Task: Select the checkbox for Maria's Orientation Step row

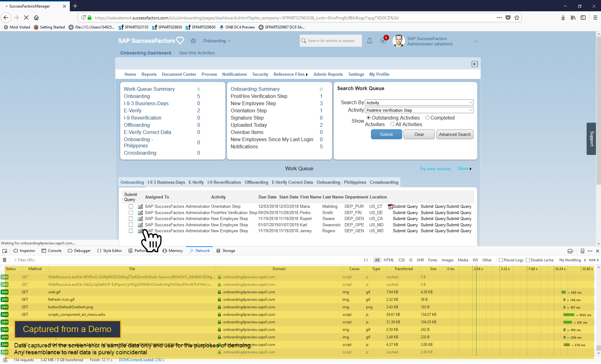Action: [131, 207]
